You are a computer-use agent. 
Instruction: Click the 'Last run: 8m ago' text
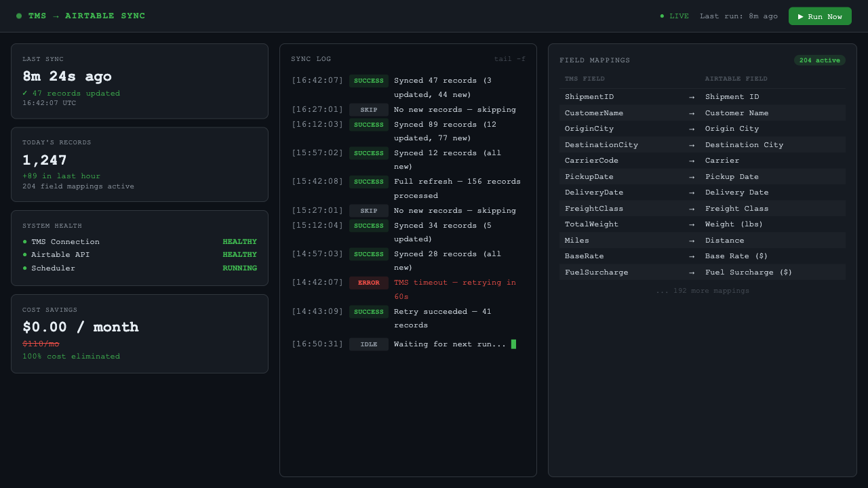[738, 16]
